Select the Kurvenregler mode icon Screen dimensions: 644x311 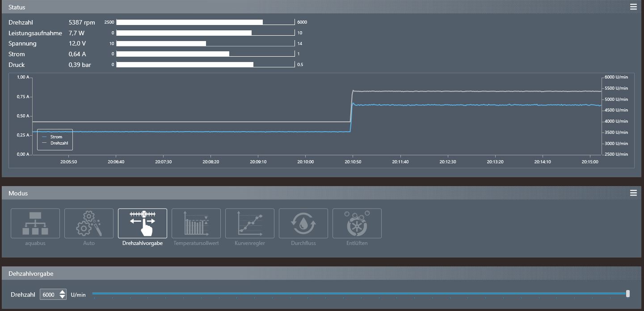[x=250, y=223]
